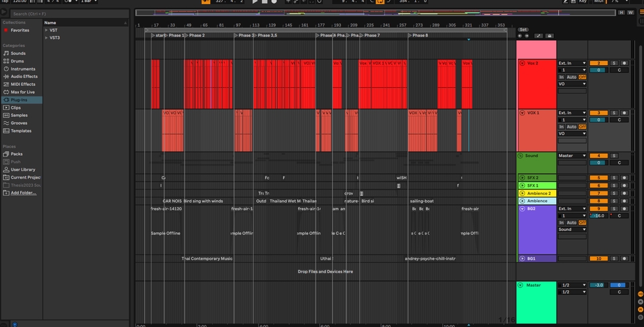Show Favorites collection
Image resolution: width=644 pixels, height=327 pixels.
pos(19,30)
